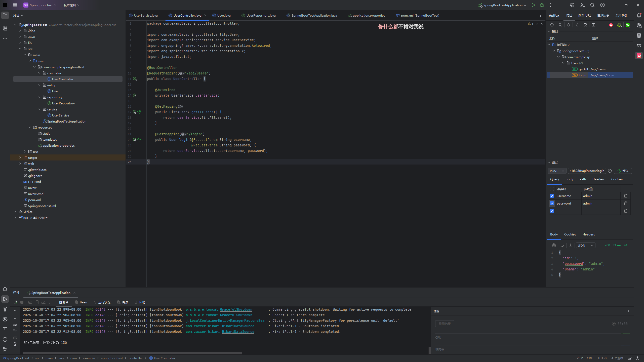Screen dimensions: 644x362
Task: Click the rerun icon in Run panel
Action: (x=15, y=302)
